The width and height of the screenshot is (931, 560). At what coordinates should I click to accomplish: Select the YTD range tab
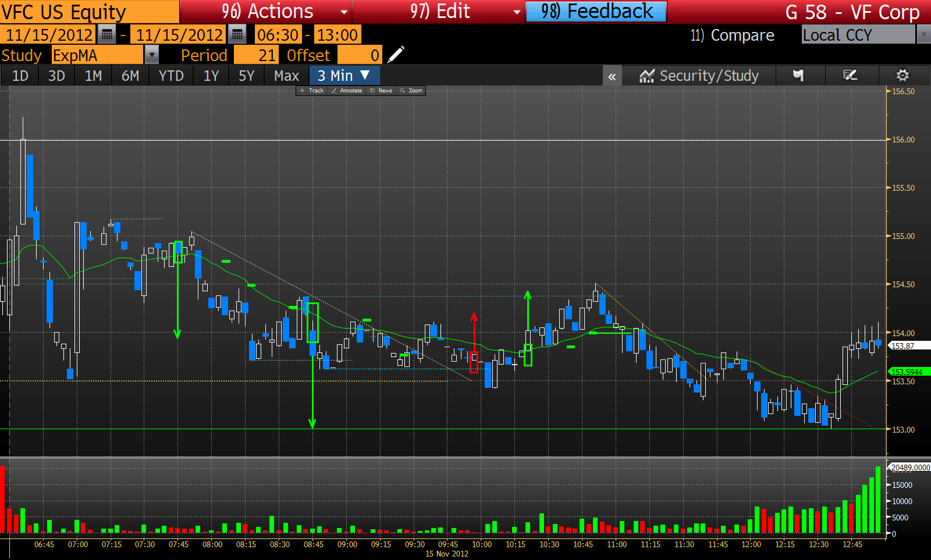tap(171, 76)
